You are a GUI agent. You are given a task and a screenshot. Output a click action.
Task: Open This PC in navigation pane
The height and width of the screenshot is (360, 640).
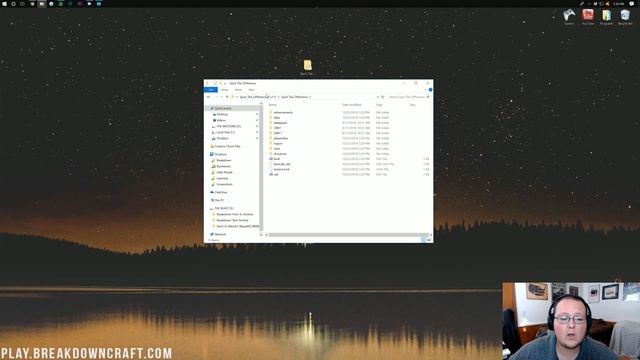point(219,200)
